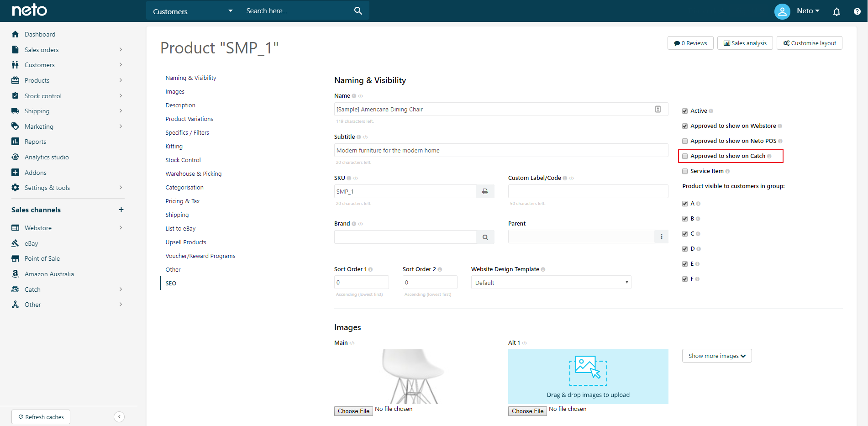
Task: Open the Neto account dropdown
Action: [x=808, y=11]
